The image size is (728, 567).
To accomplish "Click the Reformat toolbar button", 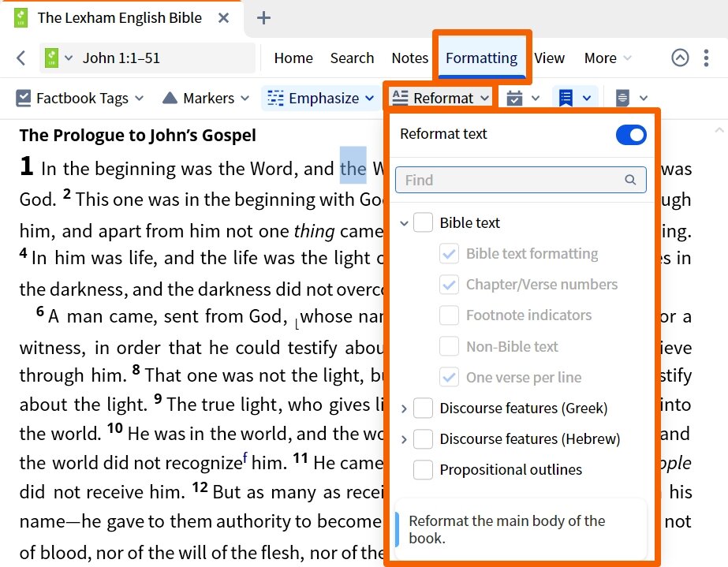I will pos(440,98).
